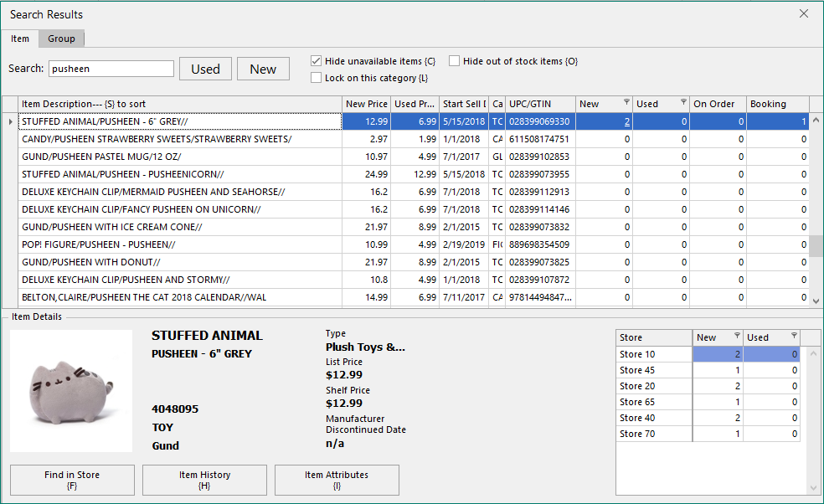
Task: Click results grid scroll up arrow
Action: click(816, 121)
